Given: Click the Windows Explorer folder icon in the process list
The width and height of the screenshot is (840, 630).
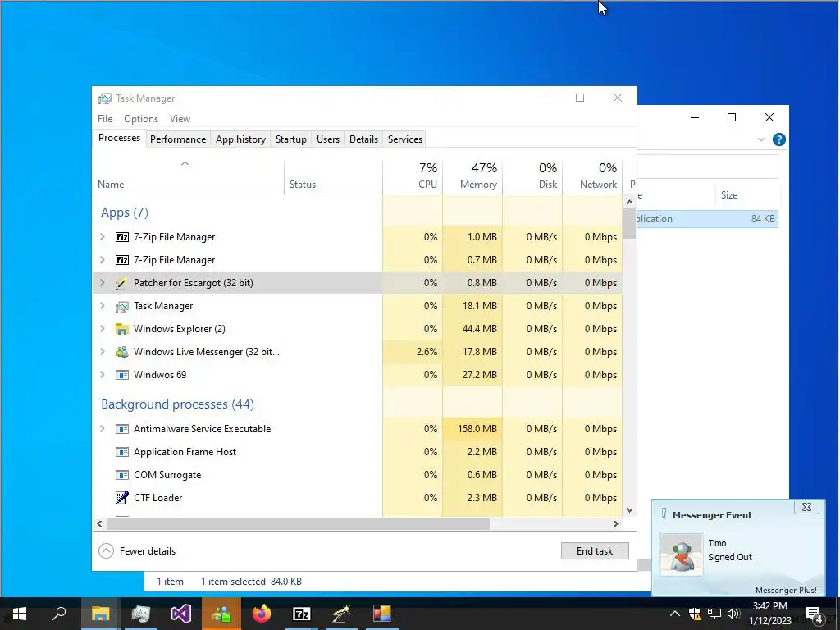Looking at the screenshot, I should click(x=122, y=329).
